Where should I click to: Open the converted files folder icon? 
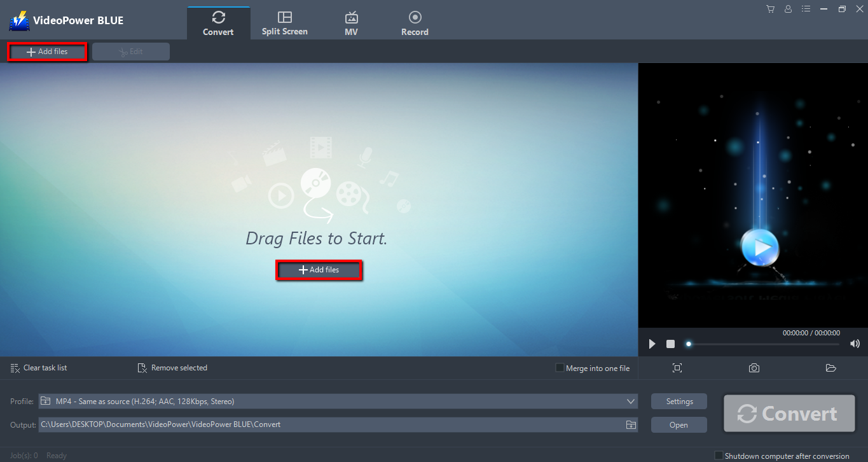pos(830,368)
